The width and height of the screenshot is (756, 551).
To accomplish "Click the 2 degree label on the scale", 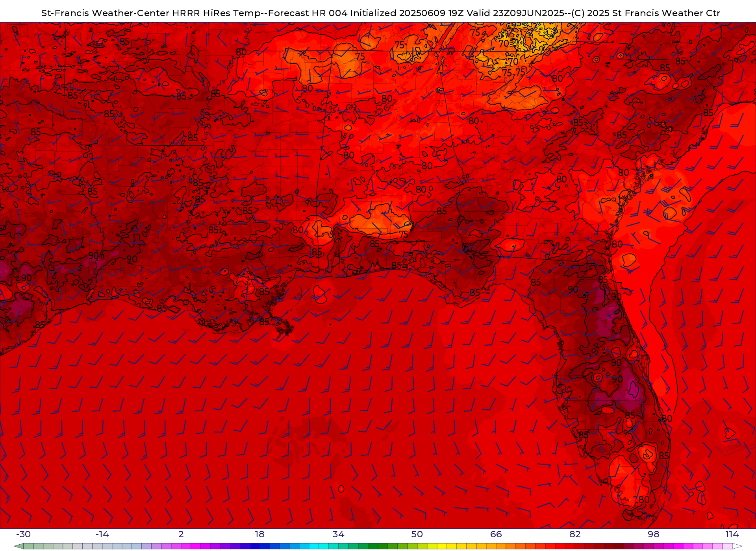I will tap(181, 534).
